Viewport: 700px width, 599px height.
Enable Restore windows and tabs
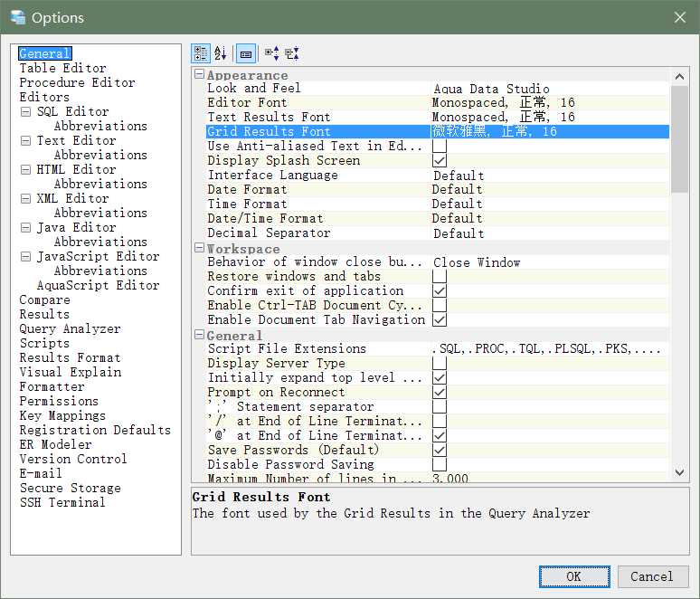point(440,277)
